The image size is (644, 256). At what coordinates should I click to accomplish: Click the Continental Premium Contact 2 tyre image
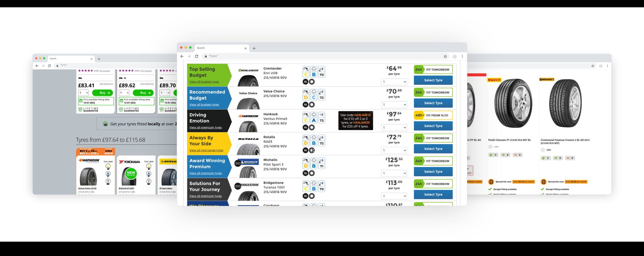[566, 104]
